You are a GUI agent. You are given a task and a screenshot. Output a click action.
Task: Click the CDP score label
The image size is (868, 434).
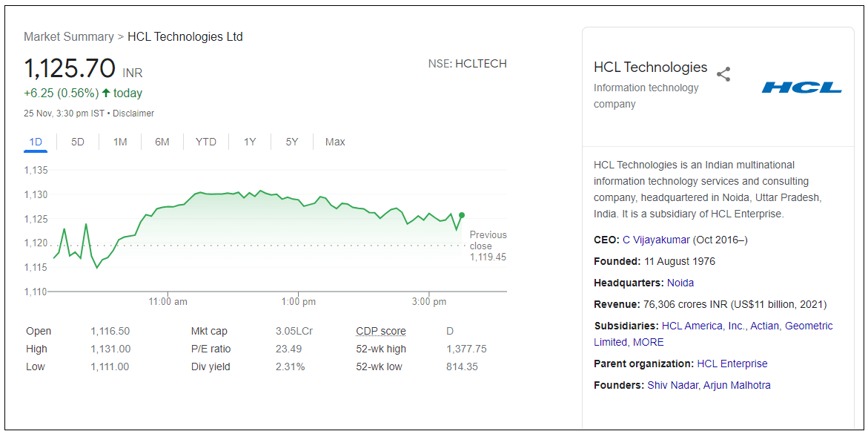point(381,332)
